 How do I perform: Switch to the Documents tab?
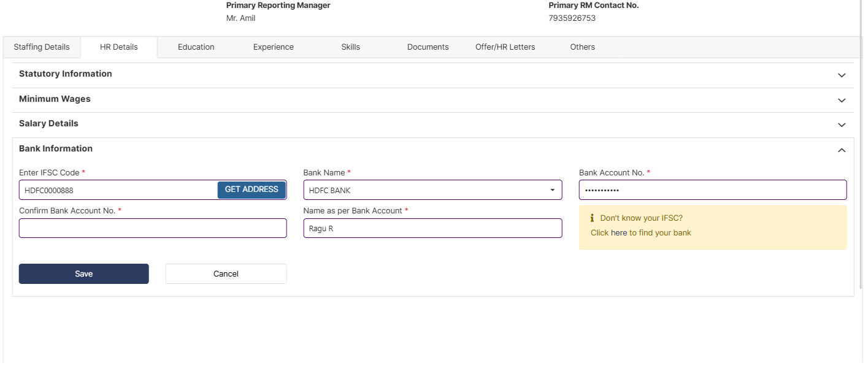(x=428, y=47)
